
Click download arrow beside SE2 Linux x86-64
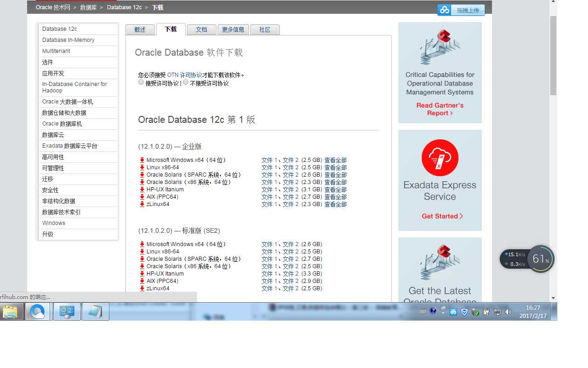142,252
